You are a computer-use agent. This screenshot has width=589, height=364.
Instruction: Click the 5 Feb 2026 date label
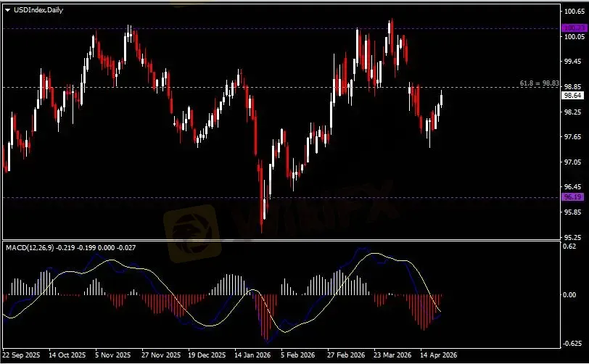(298, 355)
